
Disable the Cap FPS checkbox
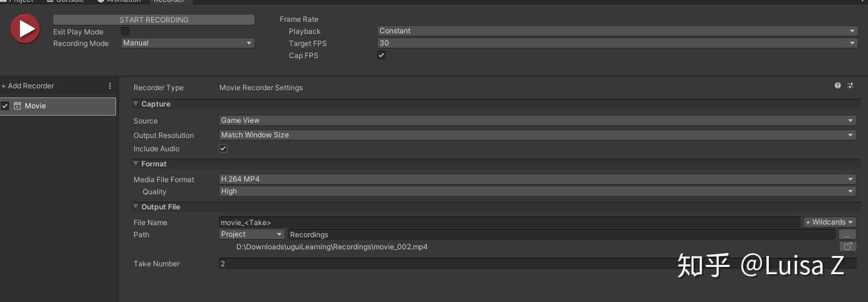pyautogui.click(x=381, y=55)
